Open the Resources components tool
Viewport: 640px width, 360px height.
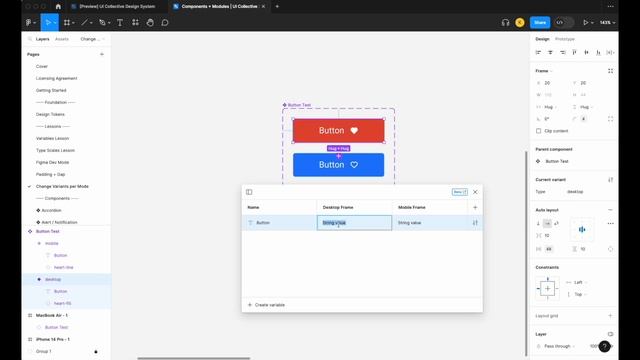135,22
